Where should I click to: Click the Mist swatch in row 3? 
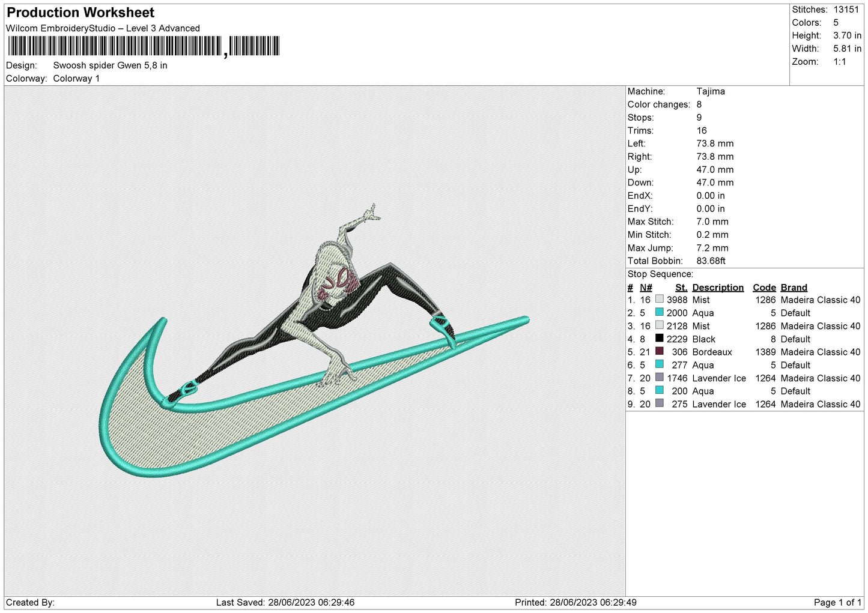660,325
